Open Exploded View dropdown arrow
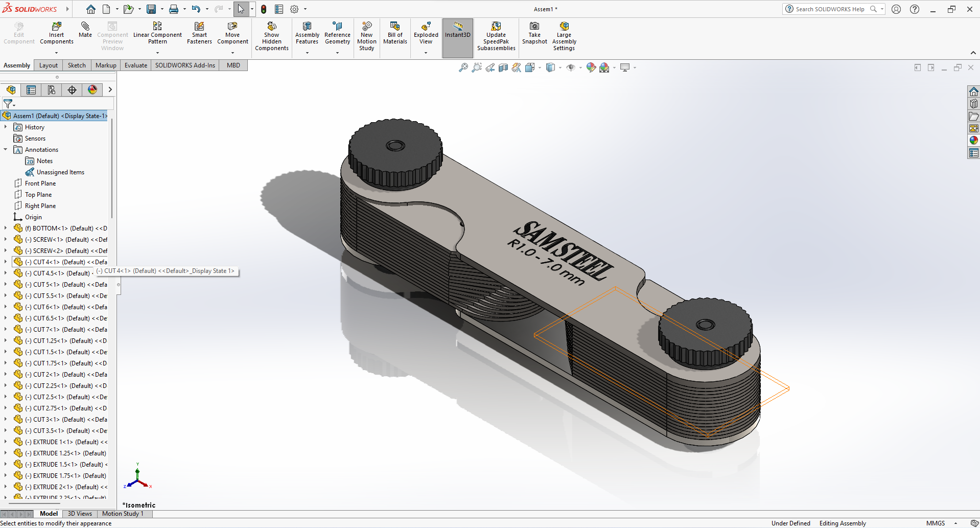Screen dimensions: 980x528 tap(426, 53)
